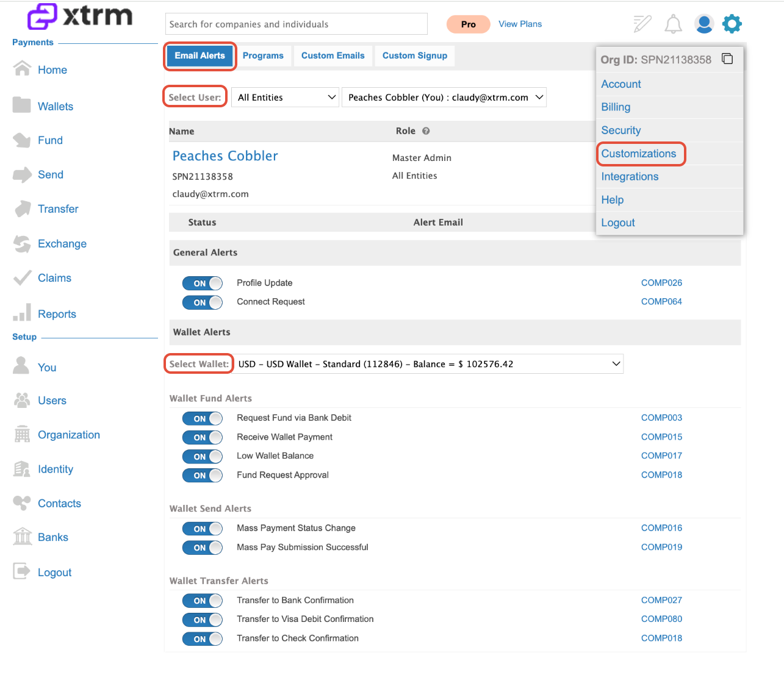Switch to the Email Alerts tab
784x675 pixels.
[x=200, y=55]
